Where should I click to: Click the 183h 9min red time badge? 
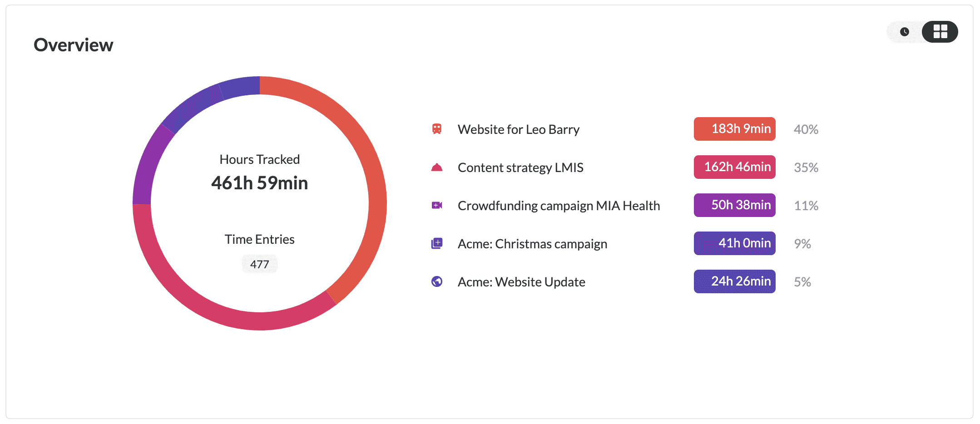tap(734, 129)
